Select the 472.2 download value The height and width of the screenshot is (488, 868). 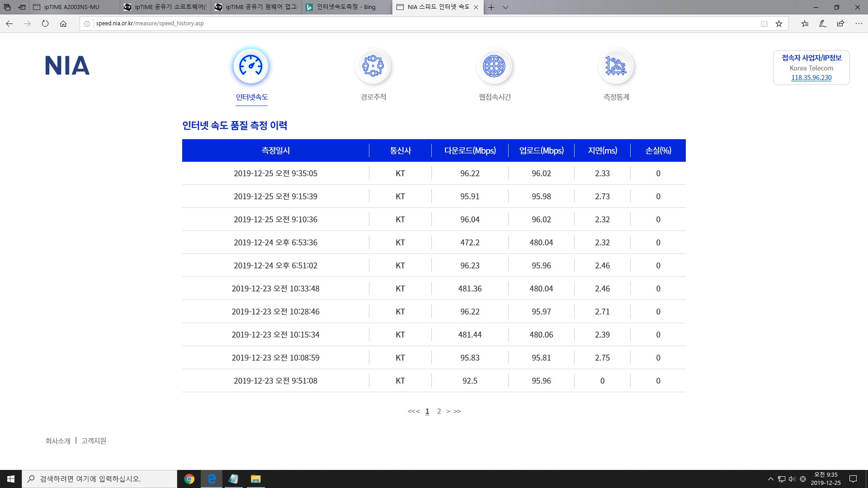(470, 243)
